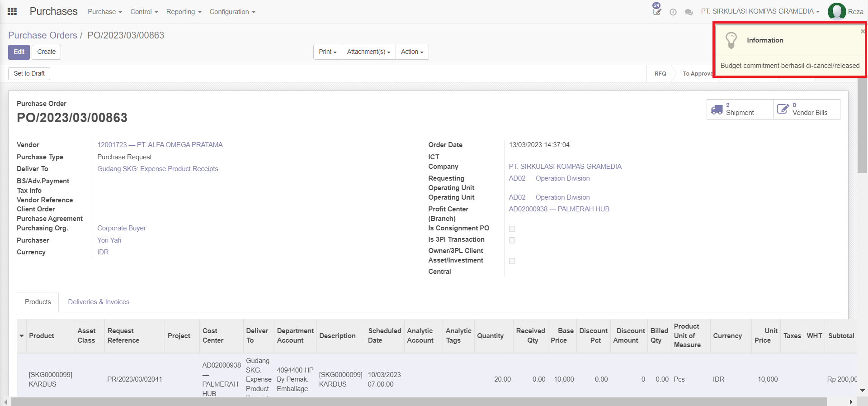Toggle the Is Consignment PO checkbox
This screenshot has height=406, width=868.
click(x=512, y=229)
